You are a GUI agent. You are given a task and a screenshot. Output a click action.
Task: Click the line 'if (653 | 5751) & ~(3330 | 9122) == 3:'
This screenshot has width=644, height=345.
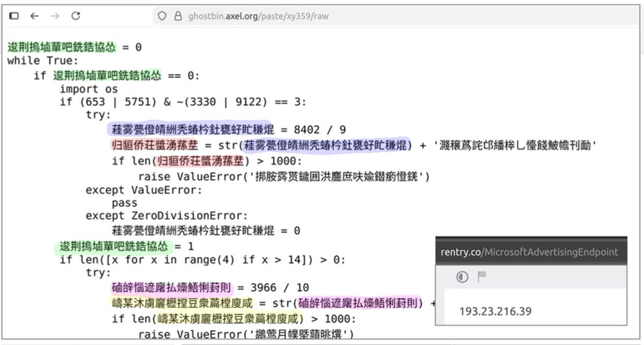coord(183,102)
